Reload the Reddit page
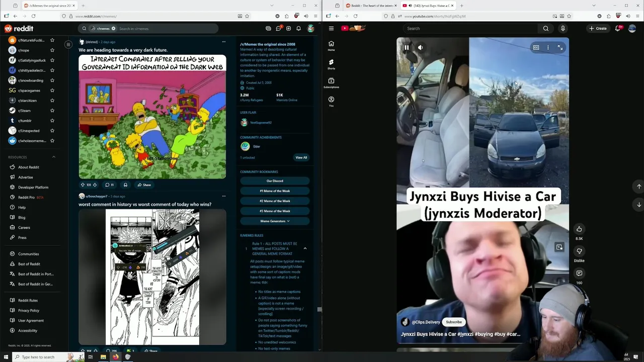 33,16
